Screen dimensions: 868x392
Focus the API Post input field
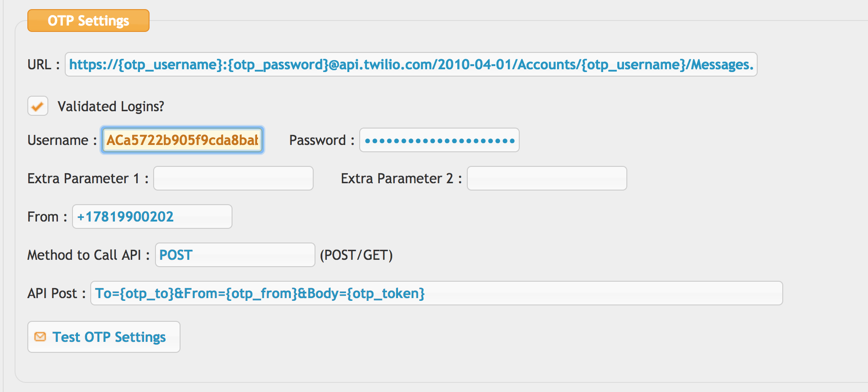(x=437, y=293)
